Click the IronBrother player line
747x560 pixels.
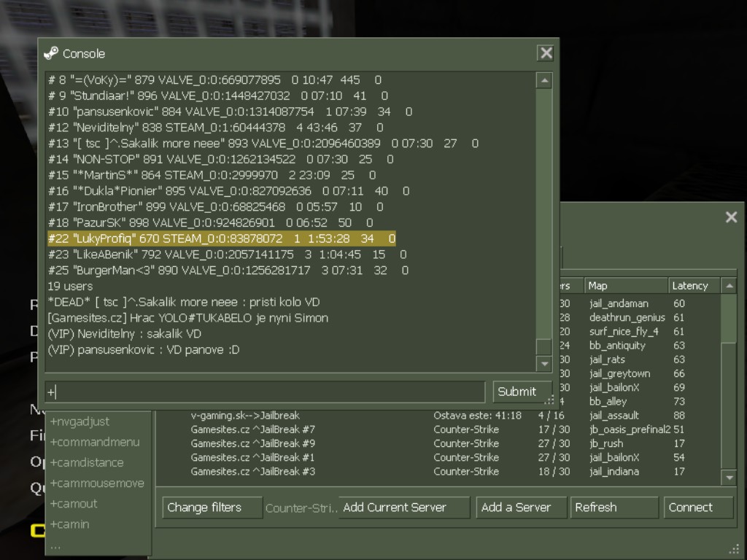(215, 206)
